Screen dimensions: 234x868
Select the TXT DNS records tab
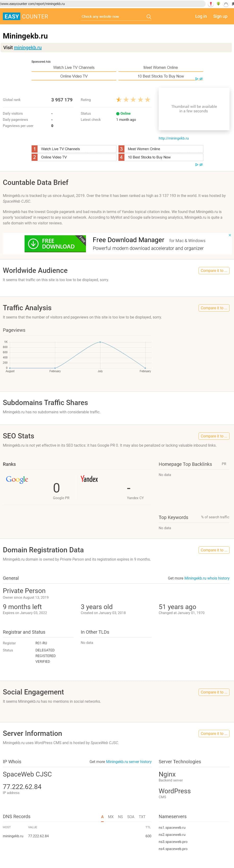(x=142, y=817)
